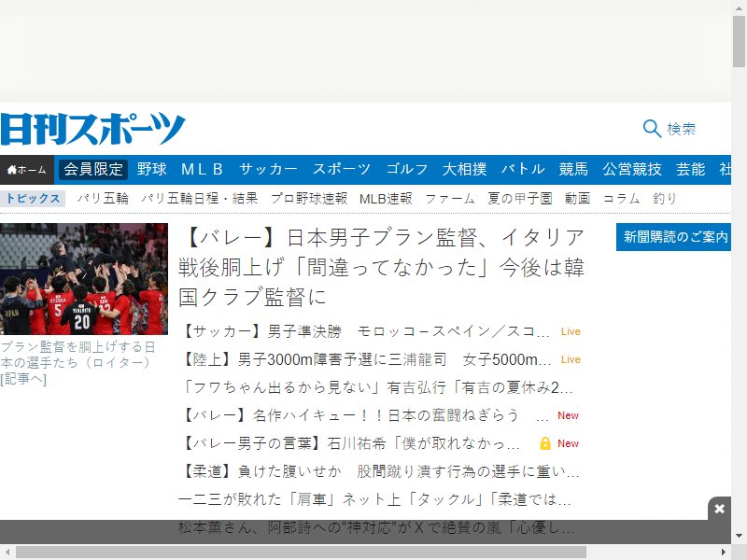Screen dimensions: 747x560
Task: Open プロ野球速報 topic link
Action: pyautogui.click(x=309, y=199)
